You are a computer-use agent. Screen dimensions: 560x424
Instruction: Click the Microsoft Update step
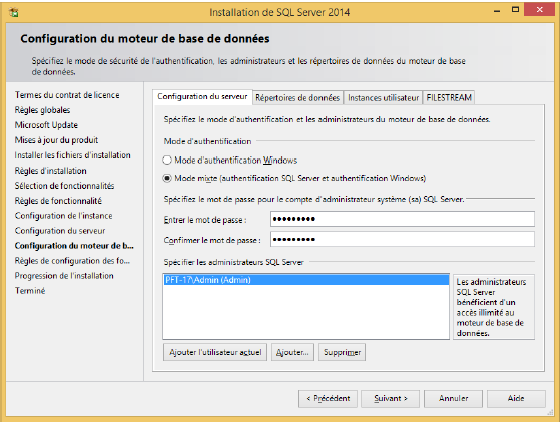coord(46,125)
